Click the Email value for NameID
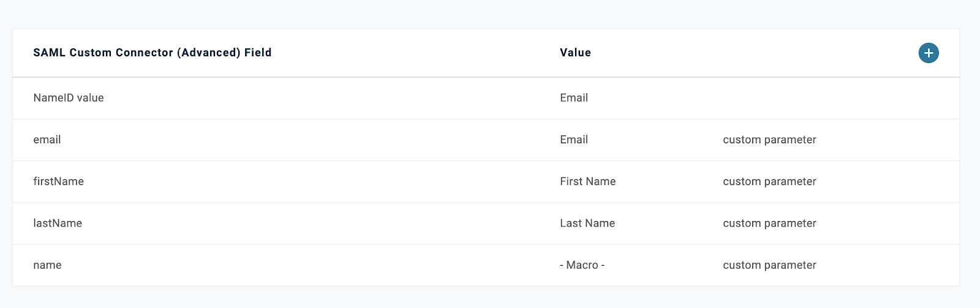The image size is (980, 308). [573, 98]
